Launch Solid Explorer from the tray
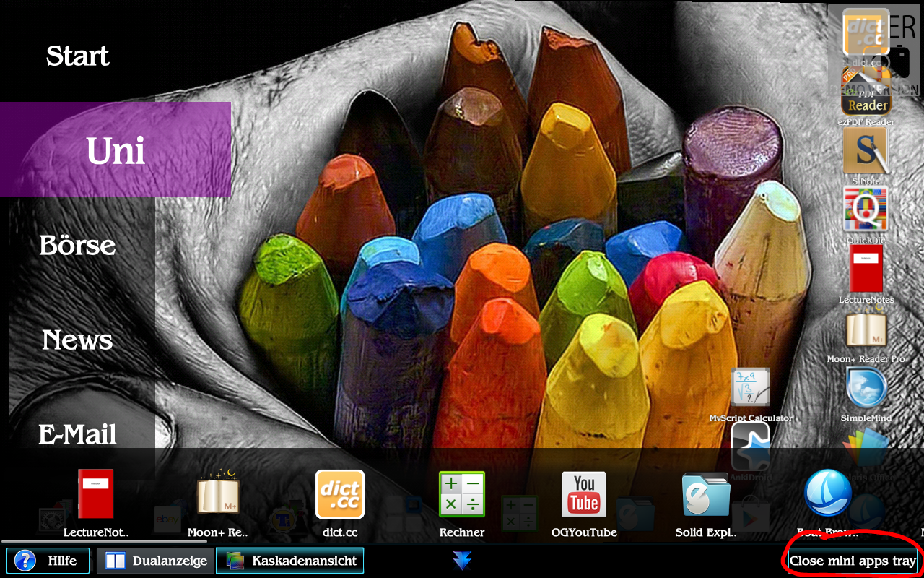Viewport: 924px width, 578px height. tap(706, 494)
